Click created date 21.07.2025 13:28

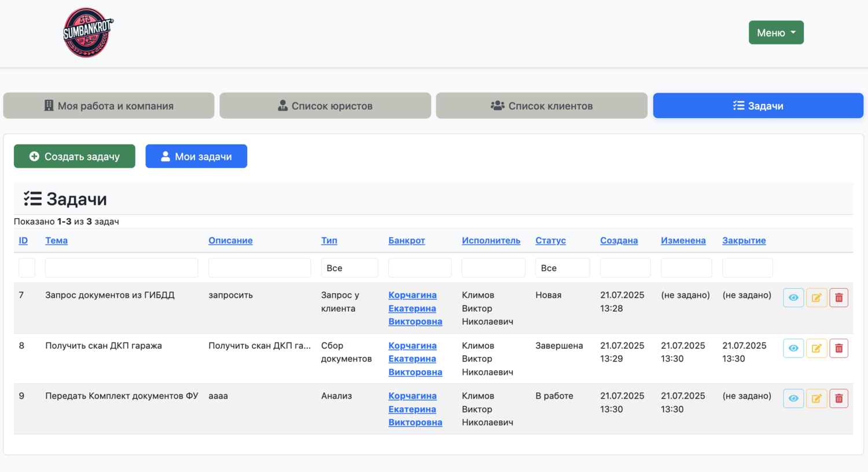622,301
